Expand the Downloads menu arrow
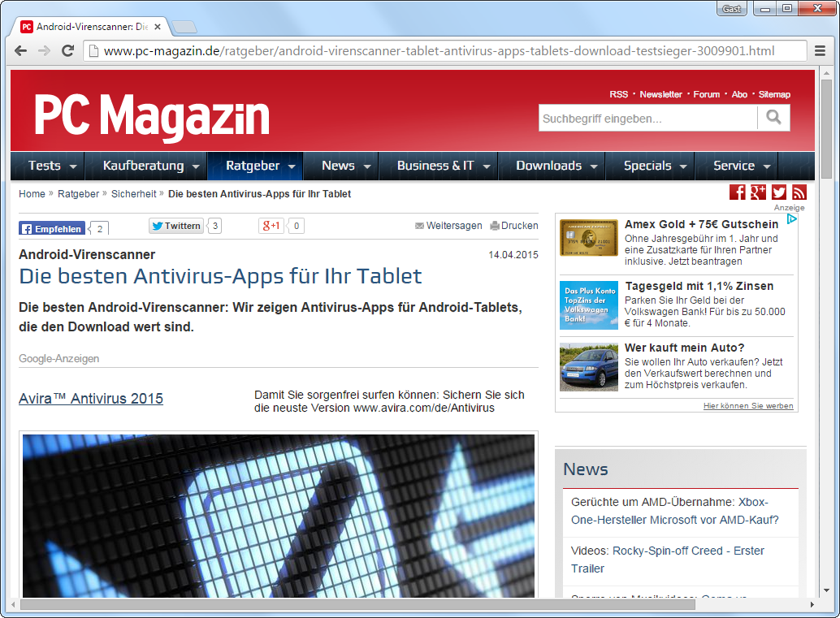This screenshot has width=840, height=618. pyautogui.click(x=594, y=166)
